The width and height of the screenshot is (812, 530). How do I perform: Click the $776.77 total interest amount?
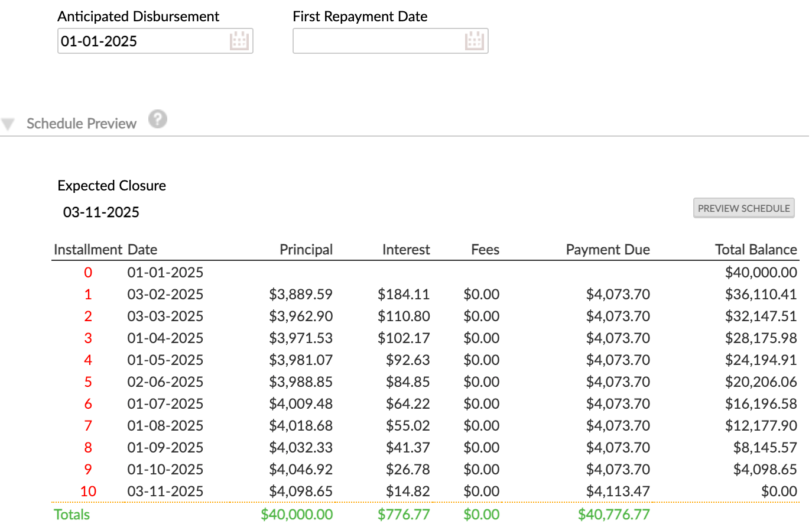coord(404,515)
